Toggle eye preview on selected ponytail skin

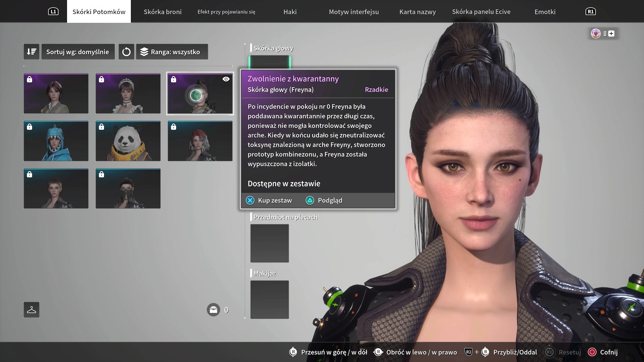tap(226, 79)
